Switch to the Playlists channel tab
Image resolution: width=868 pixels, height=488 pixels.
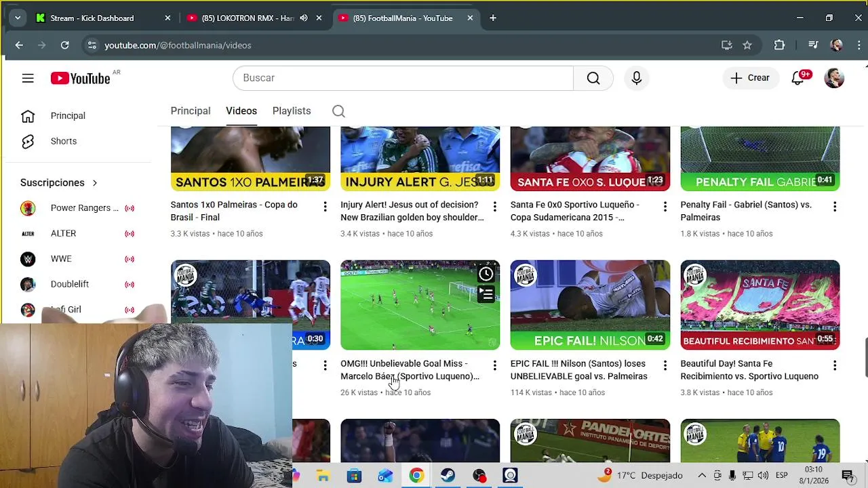292,111
